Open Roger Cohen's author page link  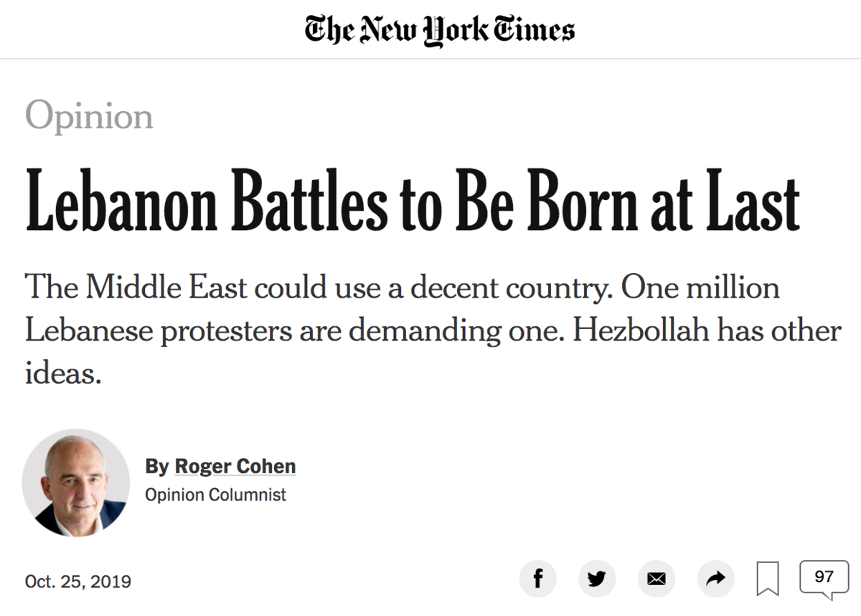[235, 466]
